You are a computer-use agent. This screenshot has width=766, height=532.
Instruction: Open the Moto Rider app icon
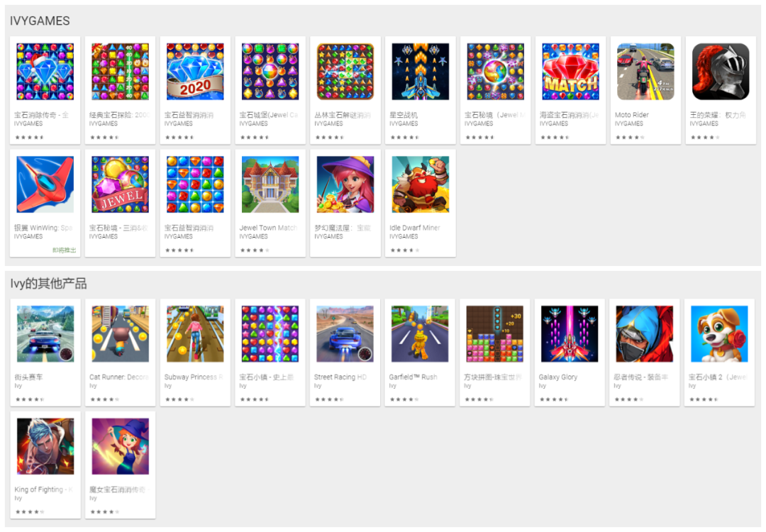coord(645,72)
